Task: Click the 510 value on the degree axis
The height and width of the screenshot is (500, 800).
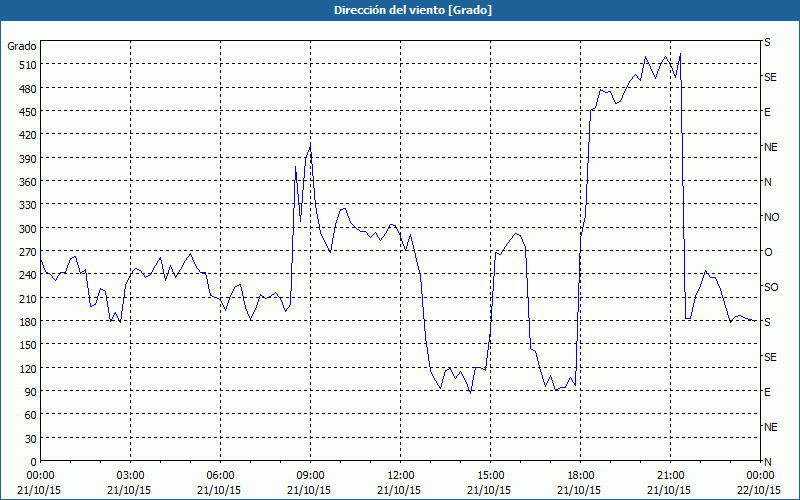Action: (x=28, y=65)
